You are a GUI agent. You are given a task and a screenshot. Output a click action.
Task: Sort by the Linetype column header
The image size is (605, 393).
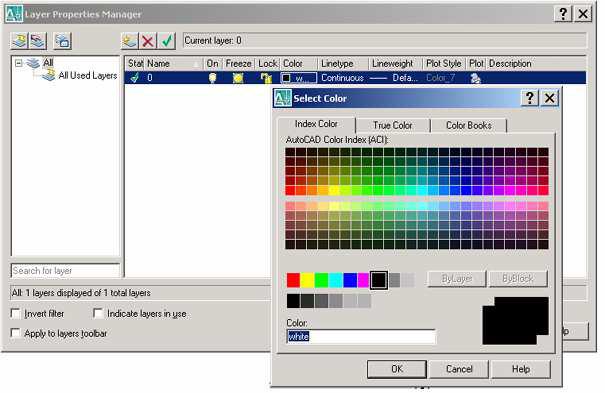(343, 64)
